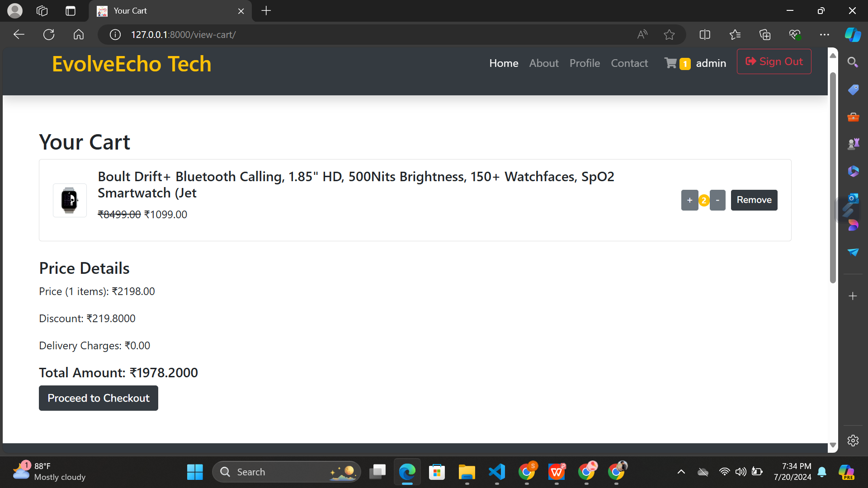Open the tab actions menu
The image size is (868, 488).
point(71,11)
